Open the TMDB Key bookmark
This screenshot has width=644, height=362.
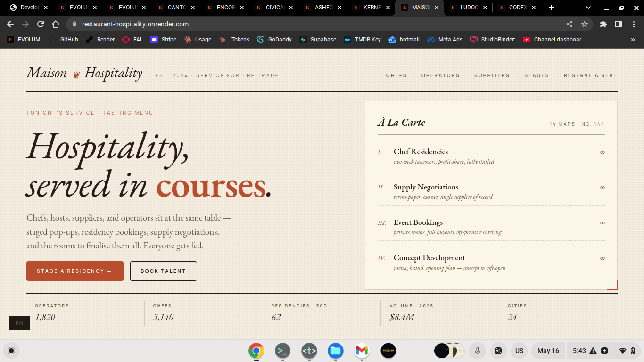pos(362,40)
